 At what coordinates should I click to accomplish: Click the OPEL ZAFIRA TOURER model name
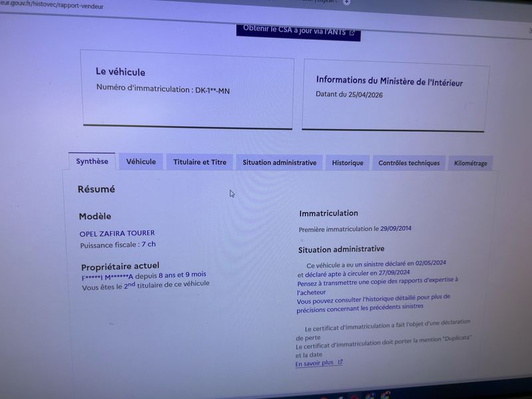[117, 233]
